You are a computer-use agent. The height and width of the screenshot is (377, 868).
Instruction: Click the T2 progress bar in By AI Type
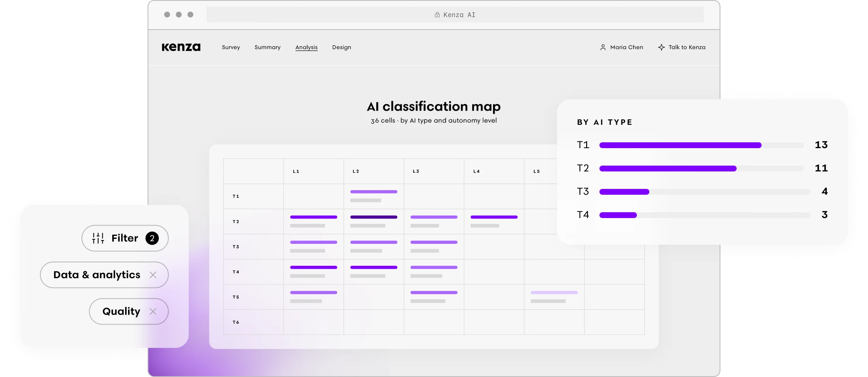click(701, 169)
